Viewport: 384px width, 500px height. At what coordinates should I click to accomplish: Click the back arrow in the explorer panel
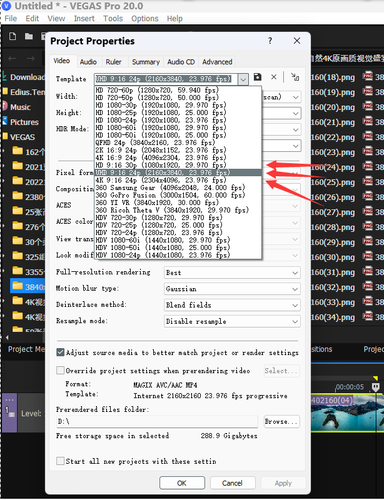pyautogui.click(x=12, y=59)
